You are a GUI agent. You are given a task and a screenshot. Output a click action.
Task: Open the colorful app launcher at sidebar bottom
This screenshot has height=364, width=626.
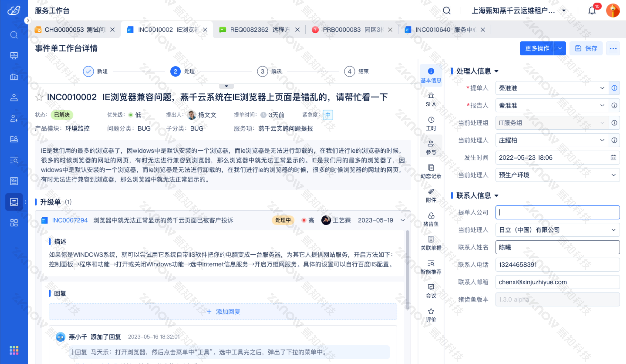click(x=14, y=350)
